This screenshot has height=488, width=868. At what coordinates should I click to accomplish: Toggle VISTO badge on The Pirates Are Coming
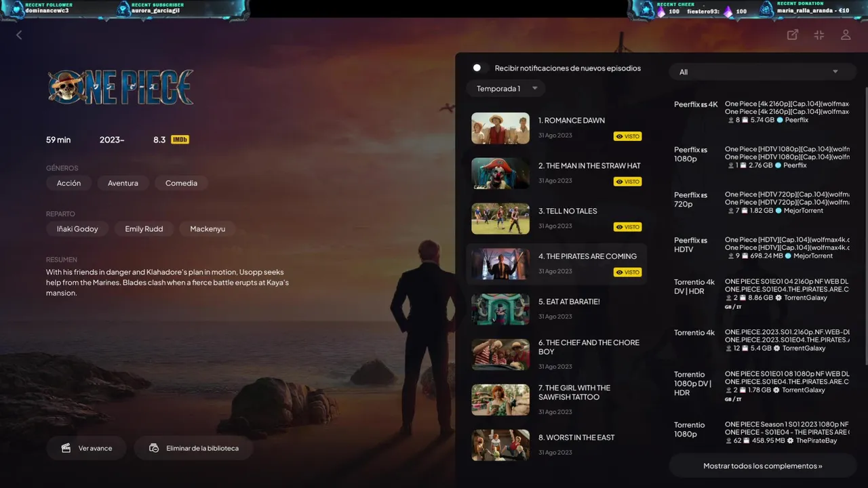[627, 272]
